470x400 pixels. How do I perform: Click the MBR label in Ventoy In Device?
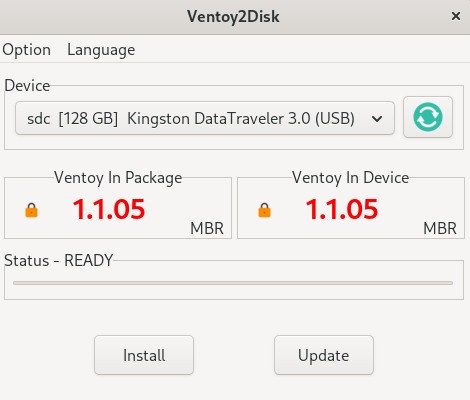(x=440, y=229)
